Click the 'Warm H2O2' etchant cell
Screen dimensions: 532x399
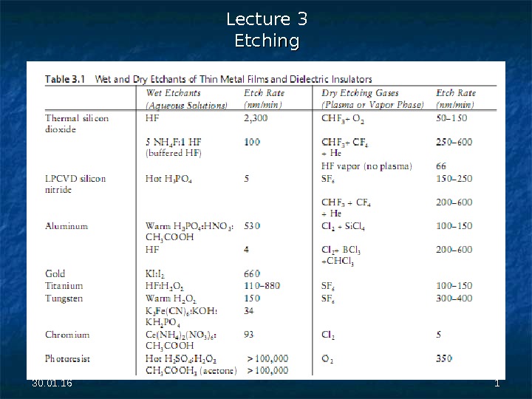(171, 299)
